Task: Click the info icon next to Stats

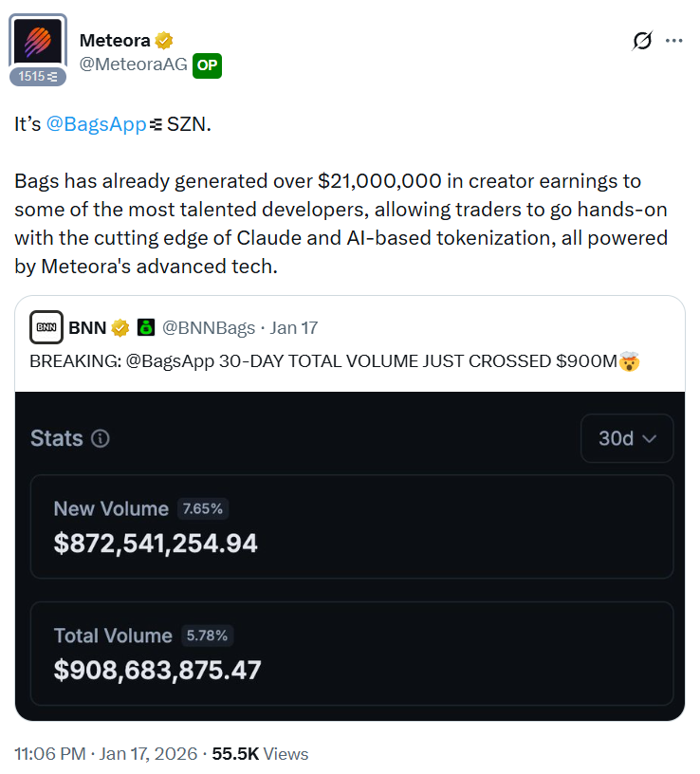Action: point(100,438)
